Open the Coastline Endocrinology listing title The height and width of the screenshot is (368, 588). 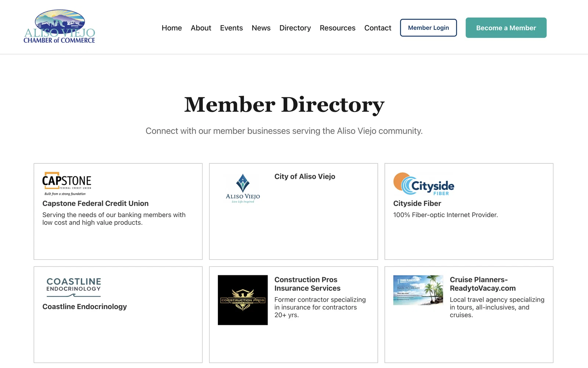[x=85, y=307]
